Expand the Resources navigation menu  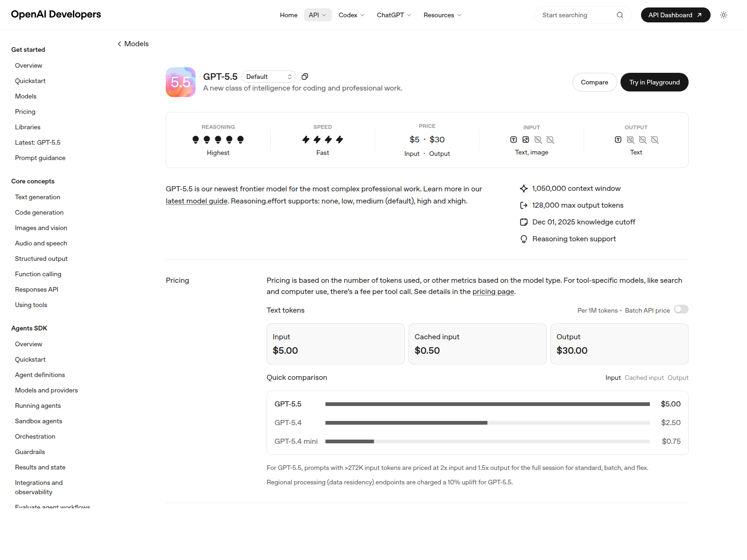click(x=443, y=15)
